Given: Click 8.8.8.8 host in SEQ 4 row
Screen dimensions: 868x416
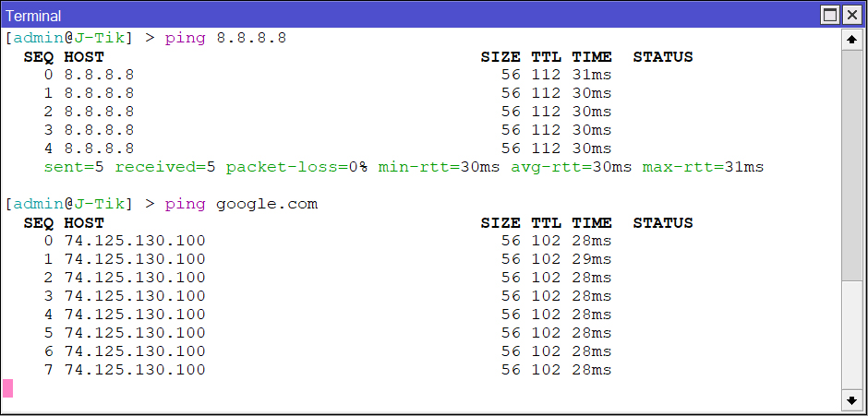Looking at the screenshot, I should [99, 149].
